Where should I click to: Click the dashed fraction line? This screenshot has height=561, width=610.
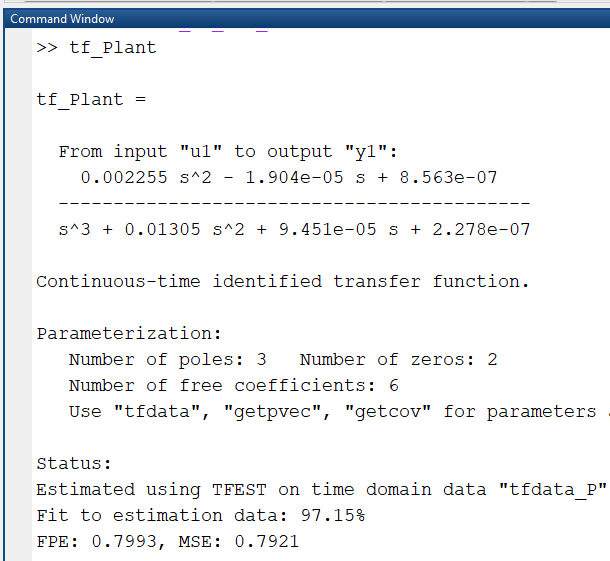294,203
